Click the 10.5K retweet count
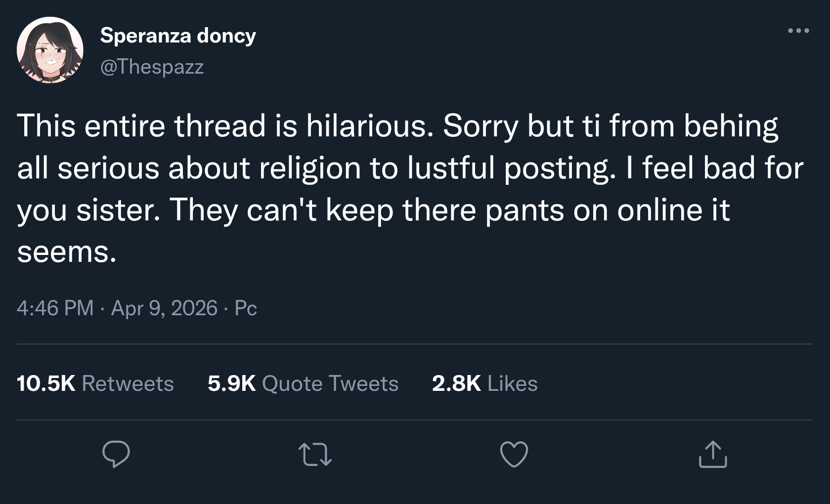Image resolution: width=830 pixels, height=504 pixels. coord(46,383)
